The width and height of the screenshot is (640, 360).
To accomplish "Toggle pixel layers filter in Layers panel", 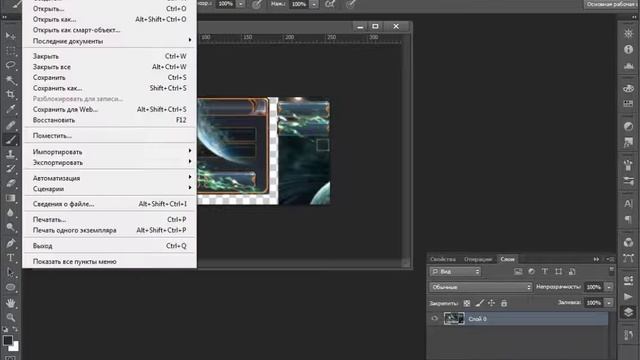I will click(x=518, y=271).
